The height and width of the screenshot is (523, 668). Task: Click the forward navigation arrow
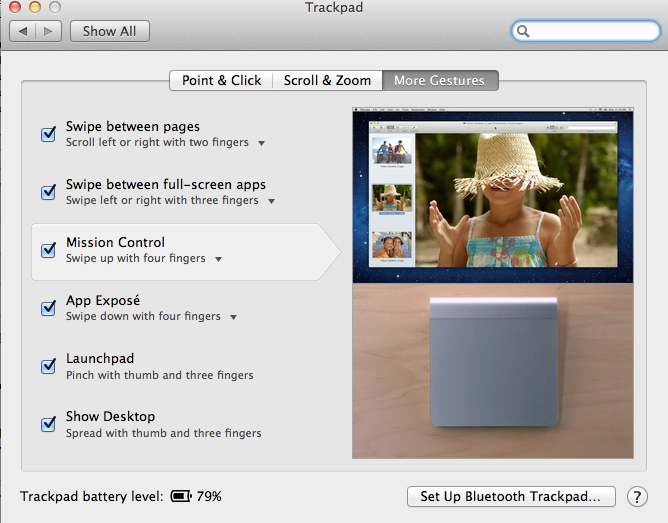point(49,31)
